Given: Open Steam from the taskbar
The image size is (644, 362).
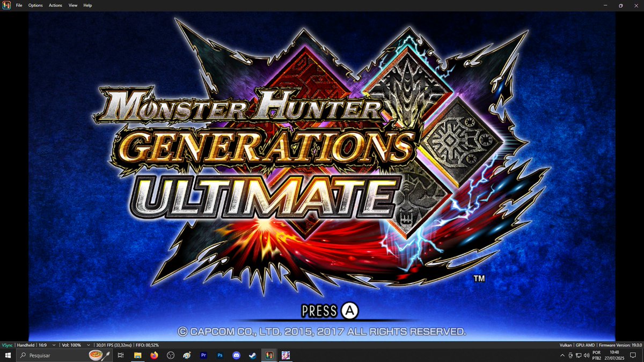Looking at the screenshot, I should tap(252, 355).
